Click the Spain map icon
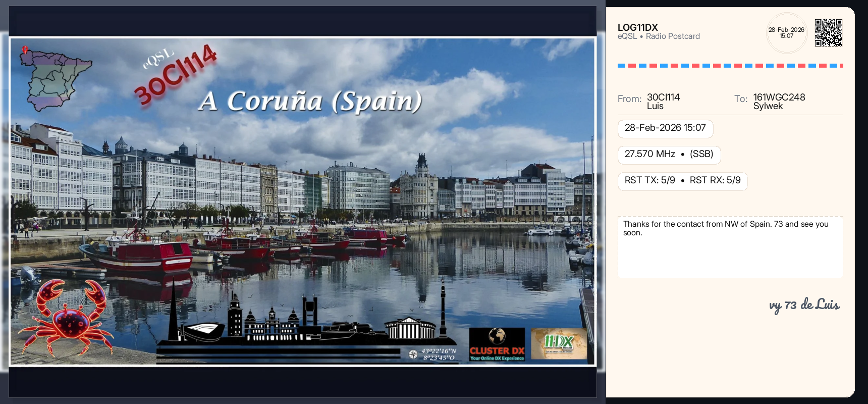 (55, 78)
